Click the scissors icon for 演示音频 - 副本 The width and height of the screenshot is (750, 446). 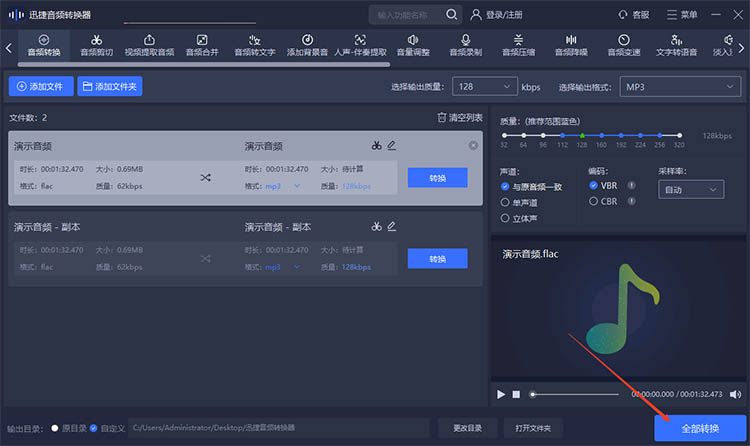pyautogui.click(x=376, y=226)
